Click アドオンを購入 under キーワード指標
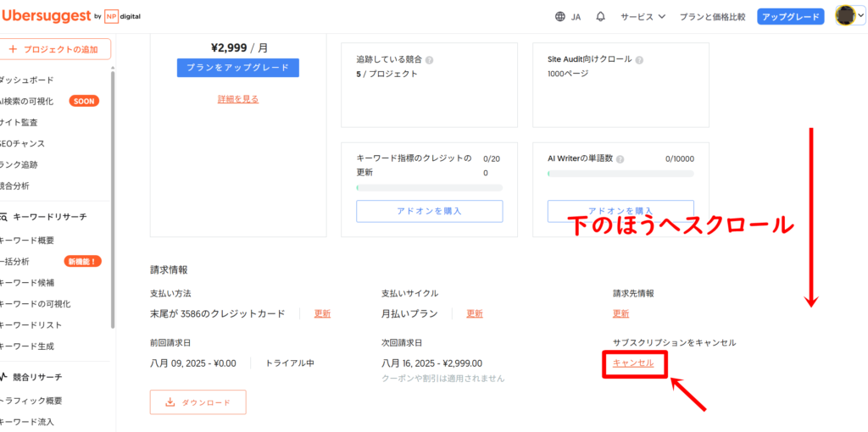The height and width of the screenshot is (432, 868). click(430, 211)
